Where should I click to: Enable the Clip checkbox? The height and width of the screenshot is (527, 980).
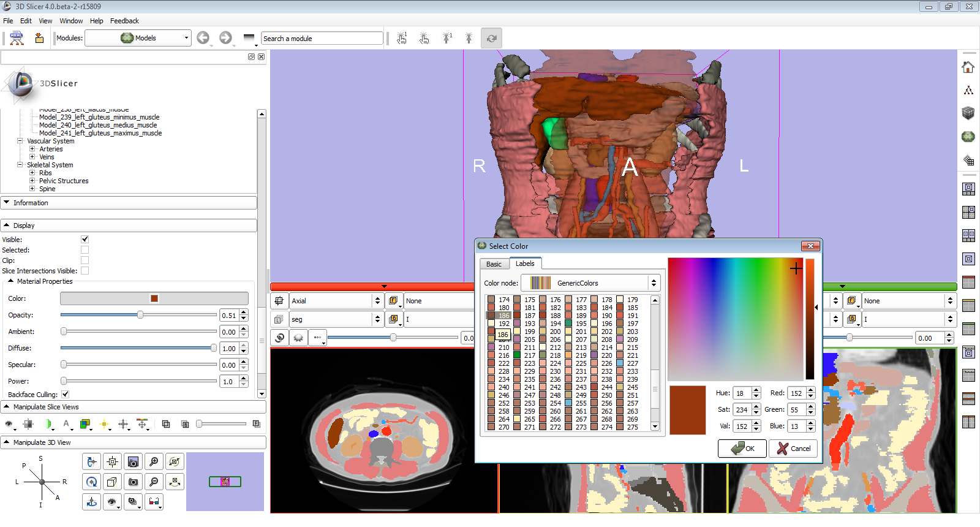click(x=85, y=260)
